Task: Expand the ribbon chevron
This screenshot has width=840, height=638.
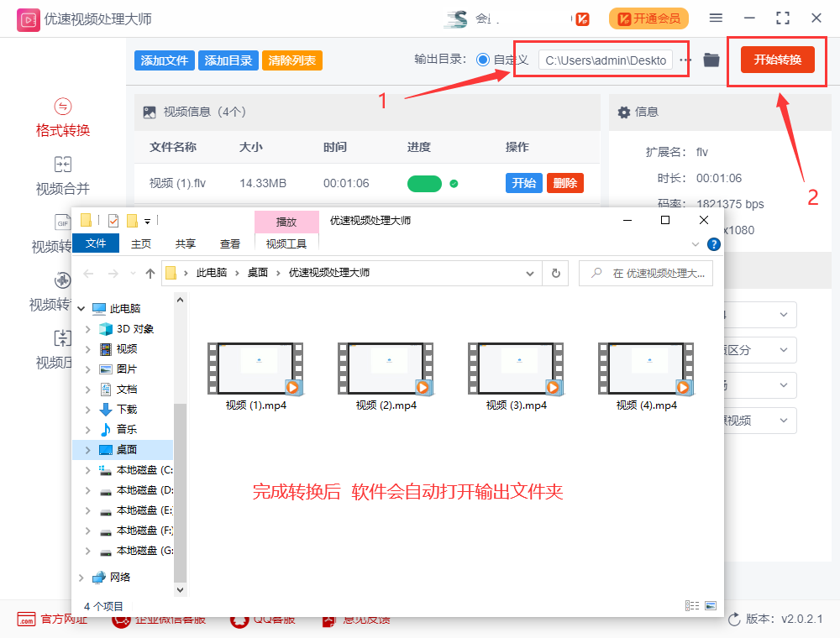Action: [x=696, y=244]
